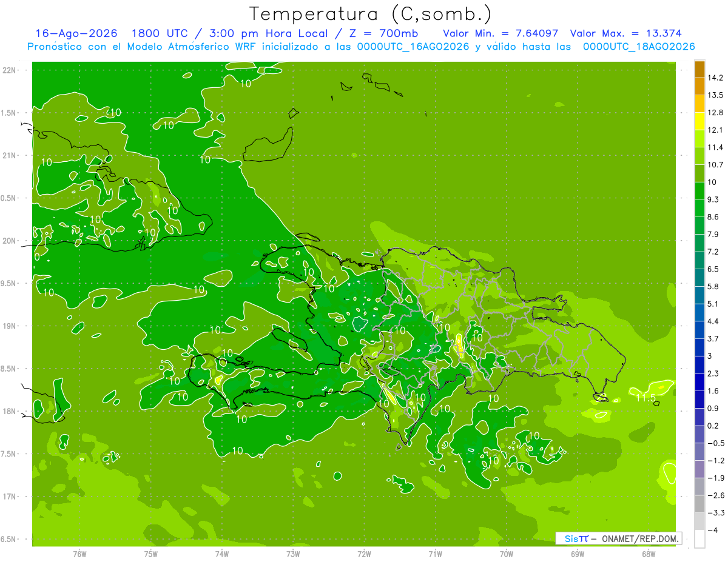Click the colorbar value "-2.6"
The height and width of the screenshot is (562, 728).
[x=716, y=495]
